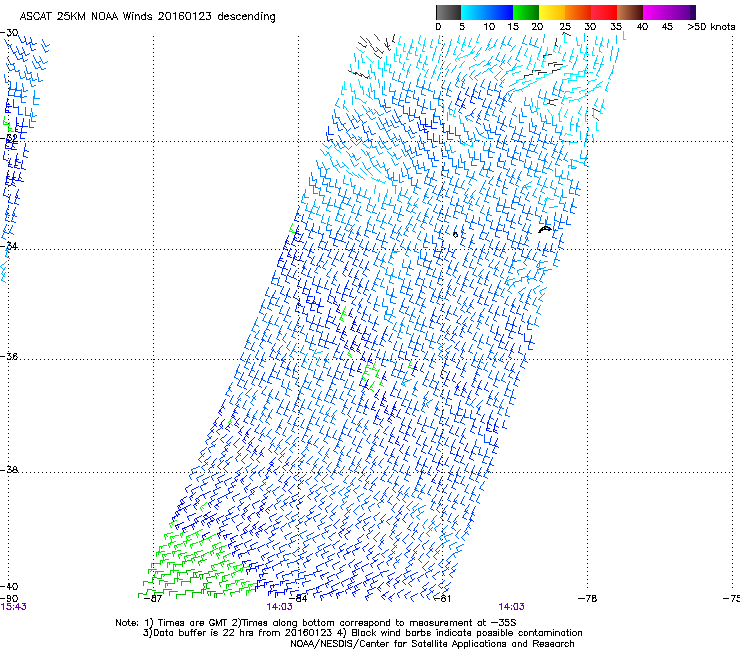Click the '-90' longitude label
The height and width of the screenshot is (650, 740).
(x=9, y=598)
